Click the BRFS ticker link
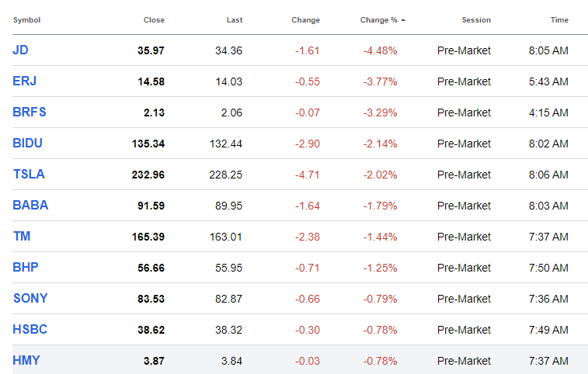588x374 pixels. click(30, 112)
